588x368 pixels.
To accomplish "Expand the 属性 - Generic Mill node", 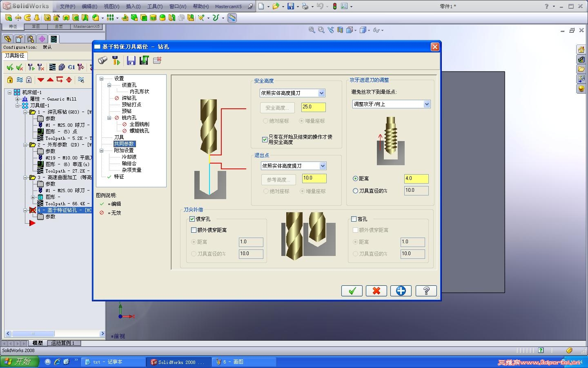I will coord(17,99).
